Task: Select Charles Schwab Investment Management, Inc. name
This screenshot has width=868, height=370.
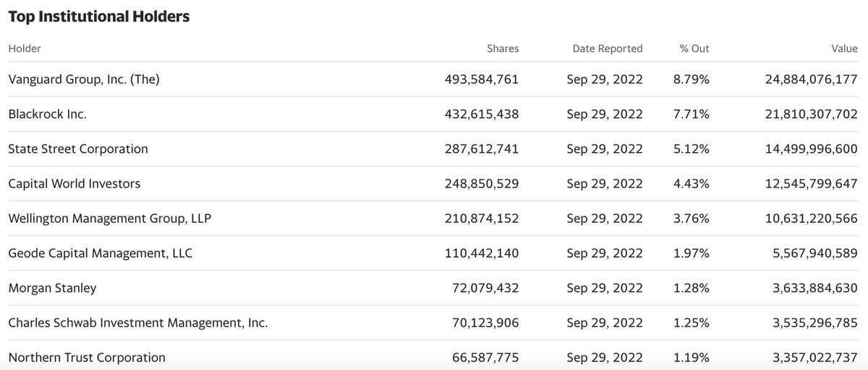Action: pyautogui.click(x=138, y=323)
